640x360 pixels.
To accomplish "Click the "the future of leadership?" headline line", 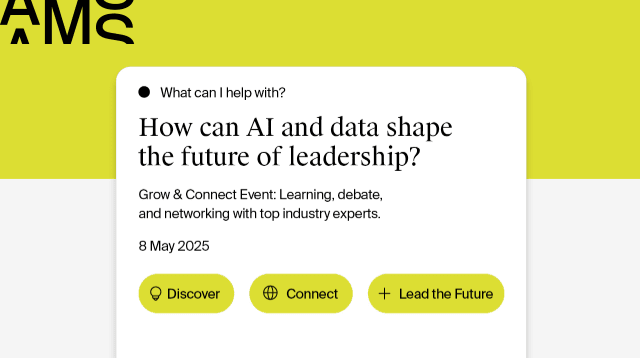I will tap(279, 157).
